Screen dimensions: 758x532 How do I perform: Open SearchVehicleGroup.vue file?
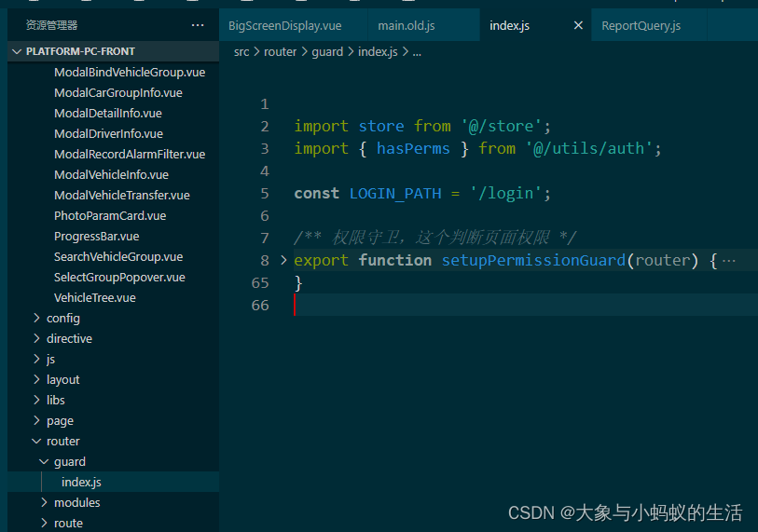(x=118, y=256)
